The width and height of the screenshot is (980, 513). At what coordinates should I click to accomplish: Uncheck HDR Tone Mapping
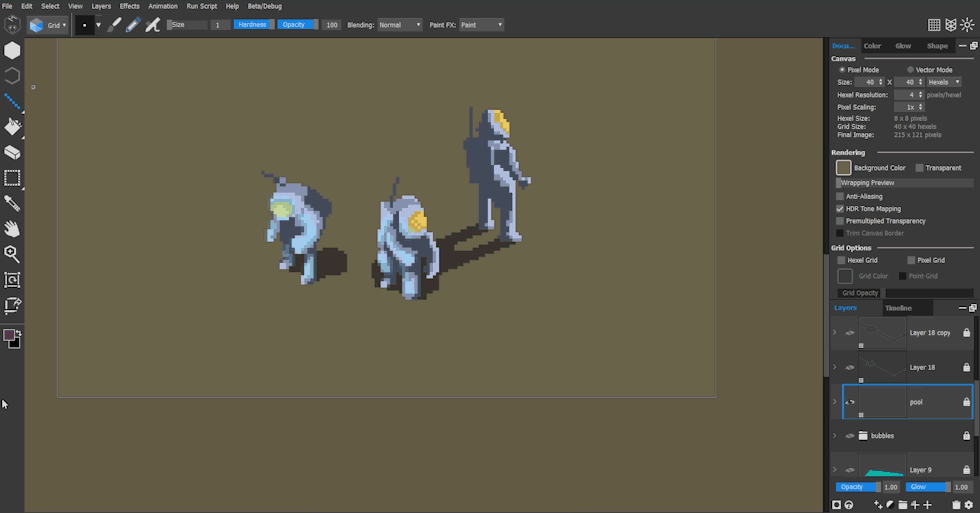pos(840,209)
